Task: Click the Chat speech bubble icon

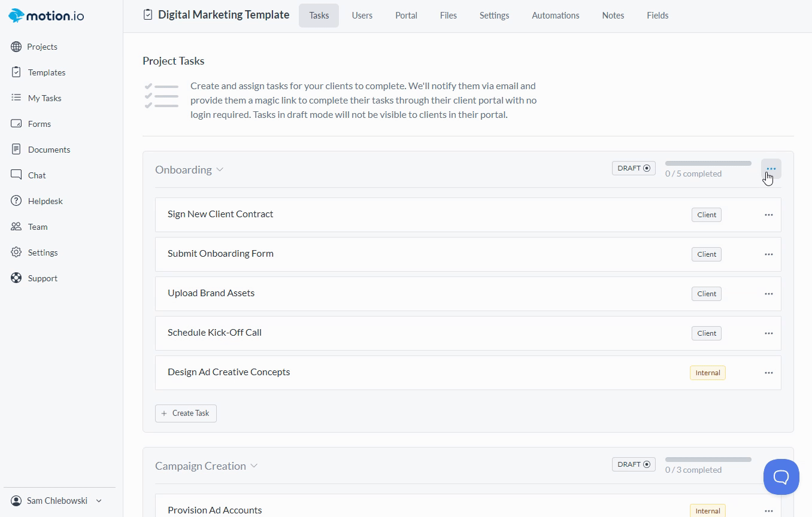Action: [16, 175]
